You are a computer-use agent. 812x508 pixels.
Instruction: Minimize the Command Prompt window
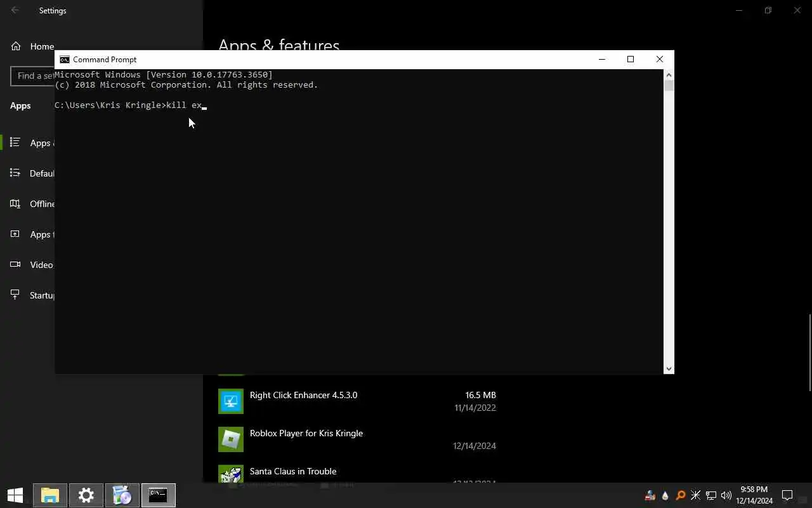(x=602, y=59)
